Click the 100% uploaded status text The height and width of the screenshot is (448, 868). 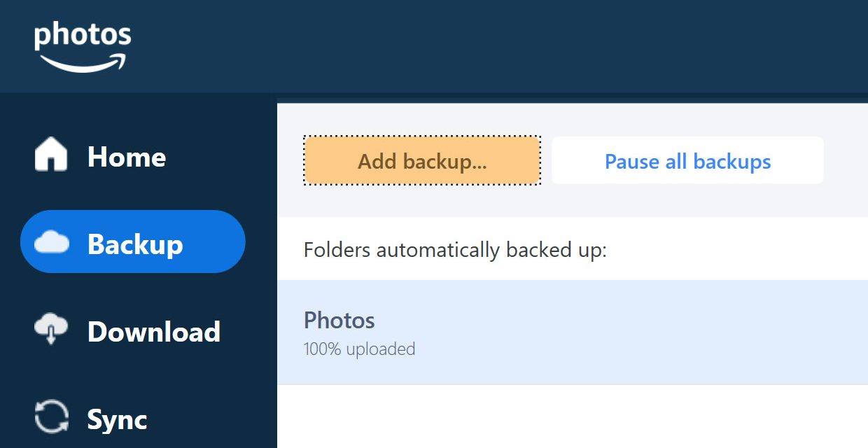pos(359,349)
